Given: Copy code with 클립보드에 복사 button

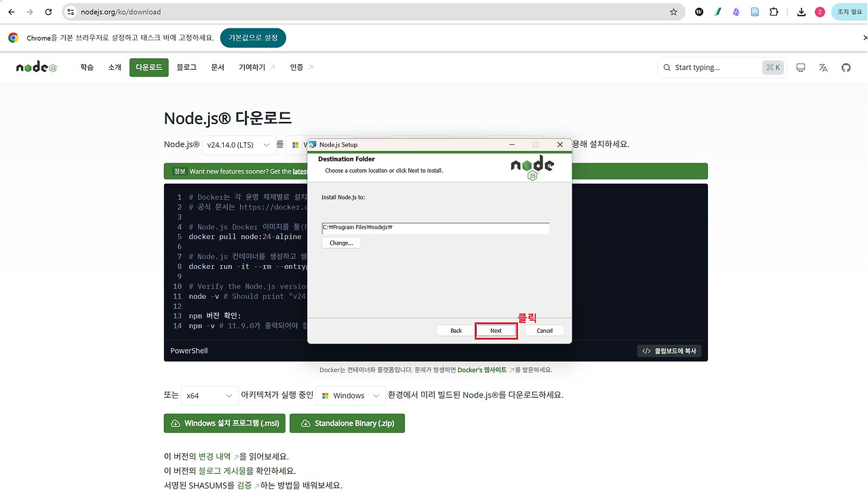Looking at the screenshot, I should coord(669,351).
